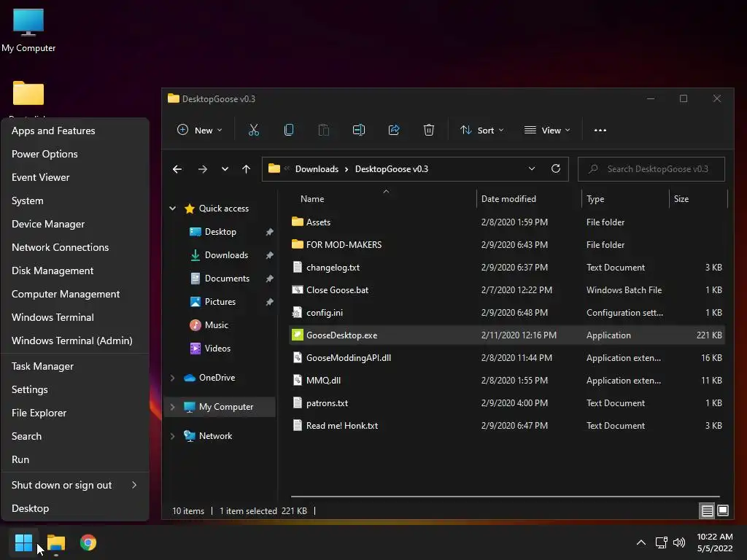Select Run from the menu
This screenshot has height=560, width=747.
[75, 459]
